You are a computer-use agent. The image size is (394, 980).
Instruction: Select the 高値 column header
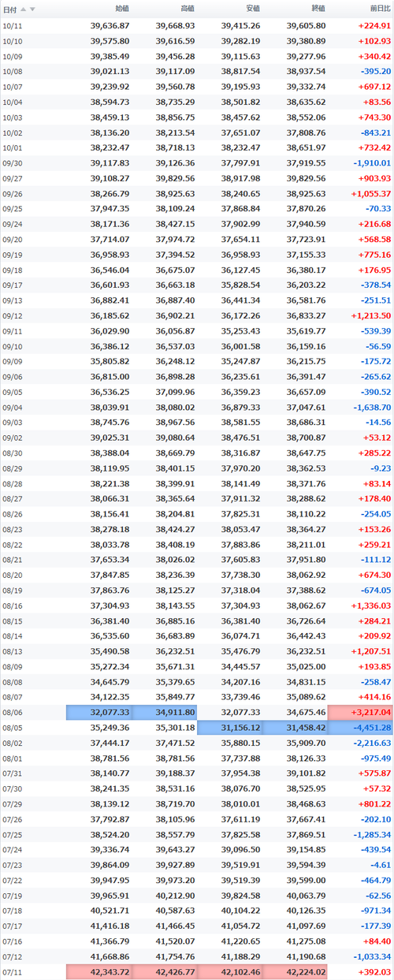[187, 9]
